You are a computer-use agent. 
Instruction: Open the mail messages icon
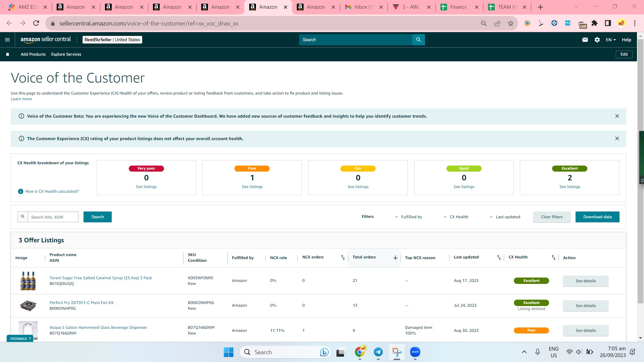click(x=585, y=40)
